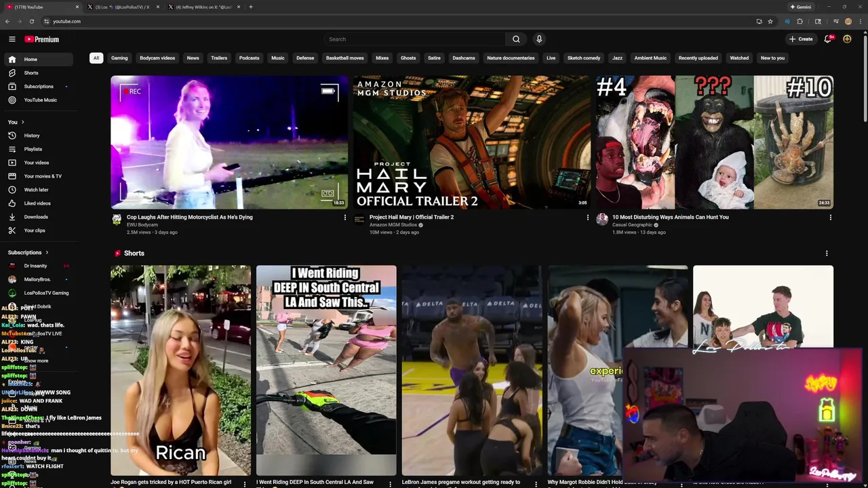Viewport: 868px width, 488px height.
Task: Select the Nature documentaries chip
Action: click(511, 58)
